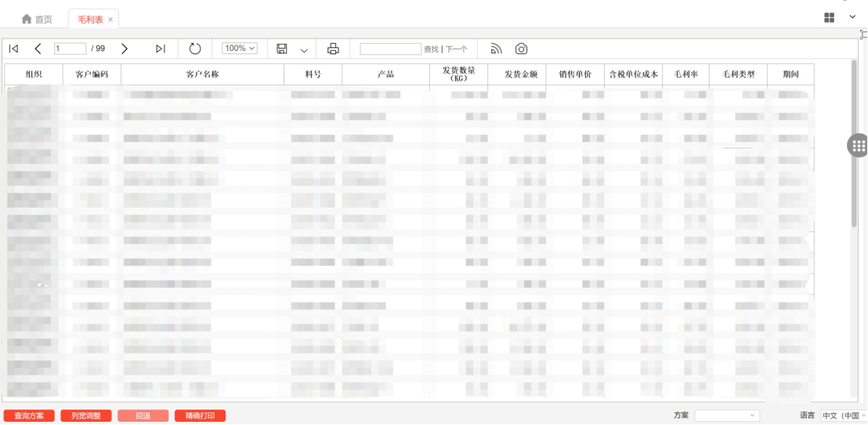Viewport: 868px width, 425px height.
Task: Go to the first report page
Action: click(14, 49)
